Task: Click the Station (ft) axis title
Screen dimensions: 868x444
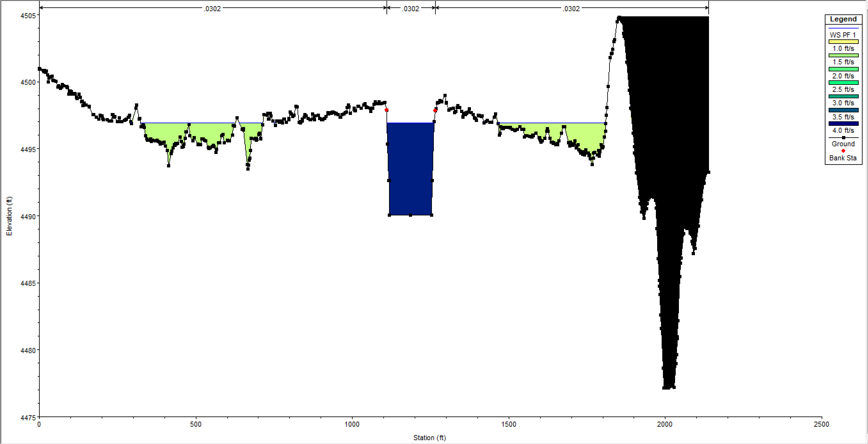Action: click(x=430, y=438)
